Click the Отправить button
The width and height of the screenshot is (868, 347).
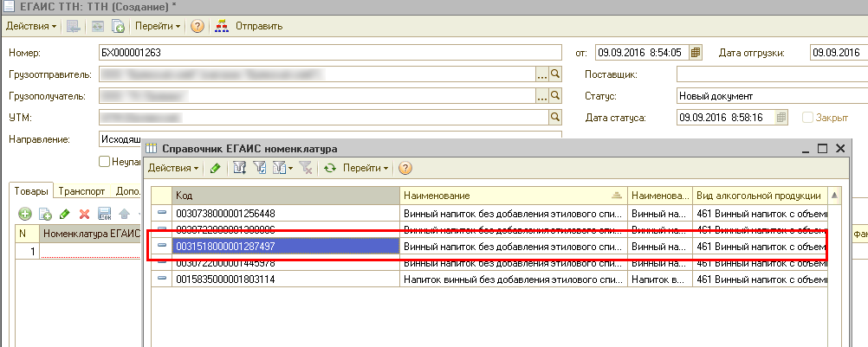pos(259,26)
